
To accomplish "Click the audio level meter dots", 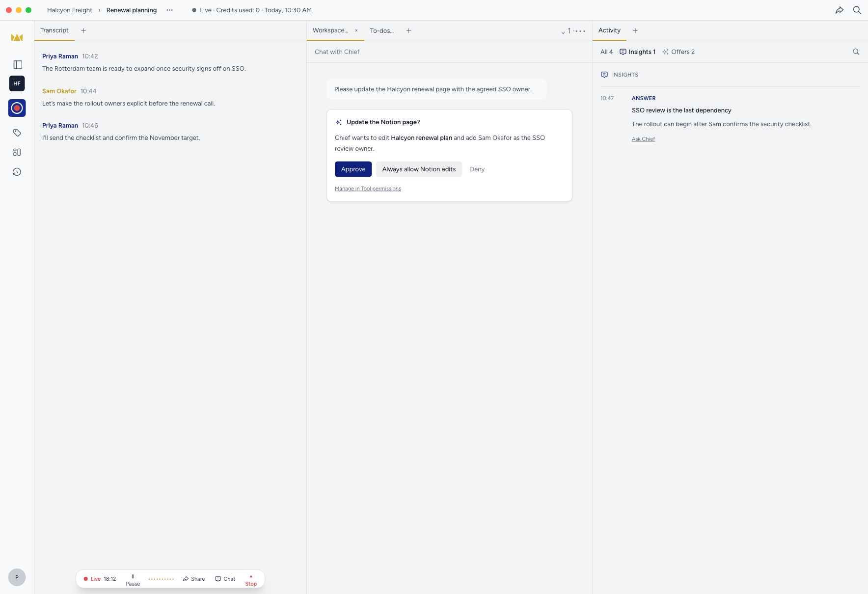I will point(161,579).
